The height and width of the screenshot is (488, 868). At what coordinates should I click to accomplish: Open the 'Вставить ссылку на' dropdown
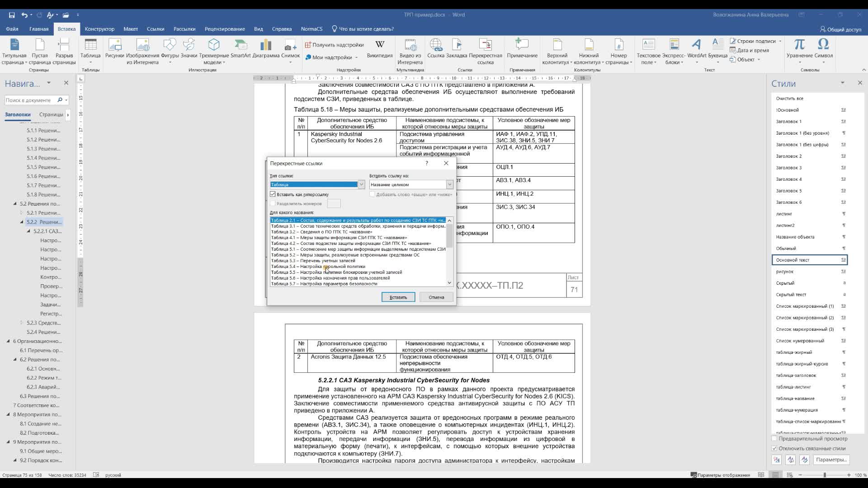click(x=449, y=184)
